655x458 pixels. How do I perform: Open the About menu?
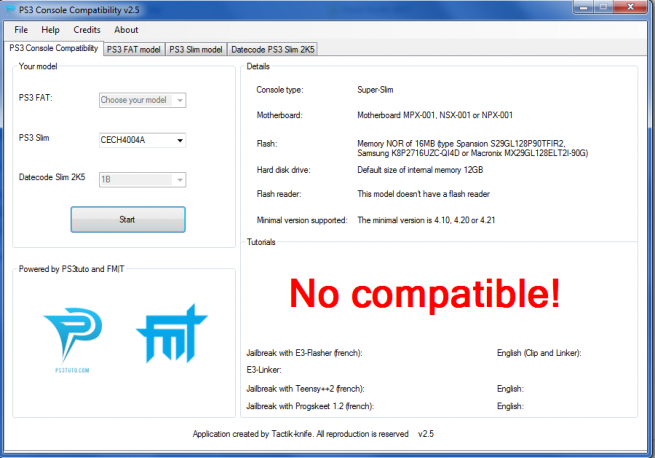click(x=126, y=30)
